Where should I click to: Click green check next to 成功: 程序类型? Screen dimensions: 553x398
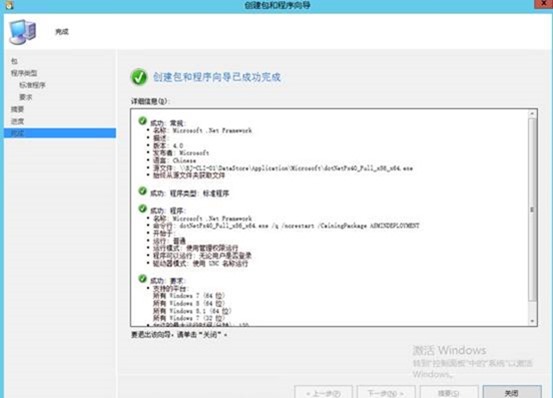pos(142,191)
